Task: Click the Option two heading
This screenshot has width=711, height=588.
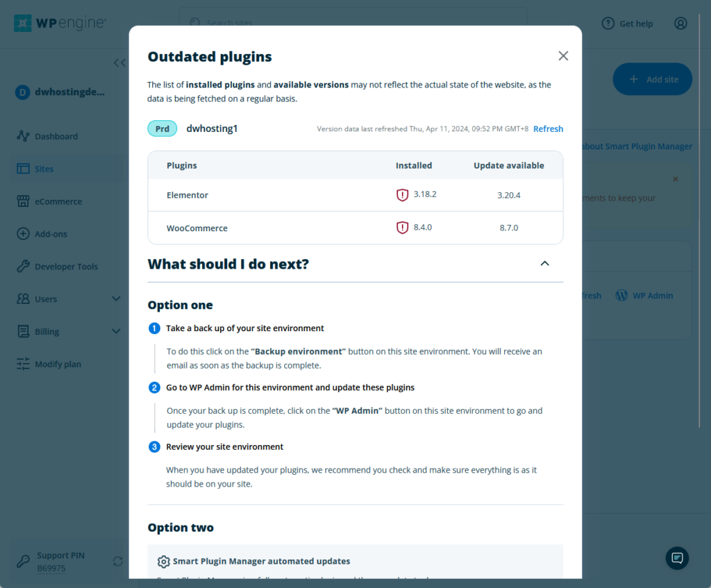Action: click(x=181, y=528)
